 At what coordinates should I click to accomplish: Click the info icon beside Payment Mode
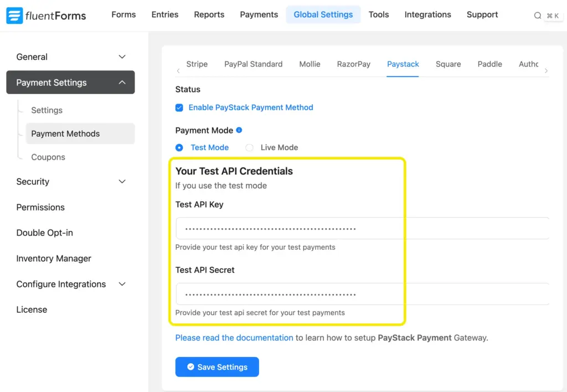pyautogui.click(x=239, y=130)
